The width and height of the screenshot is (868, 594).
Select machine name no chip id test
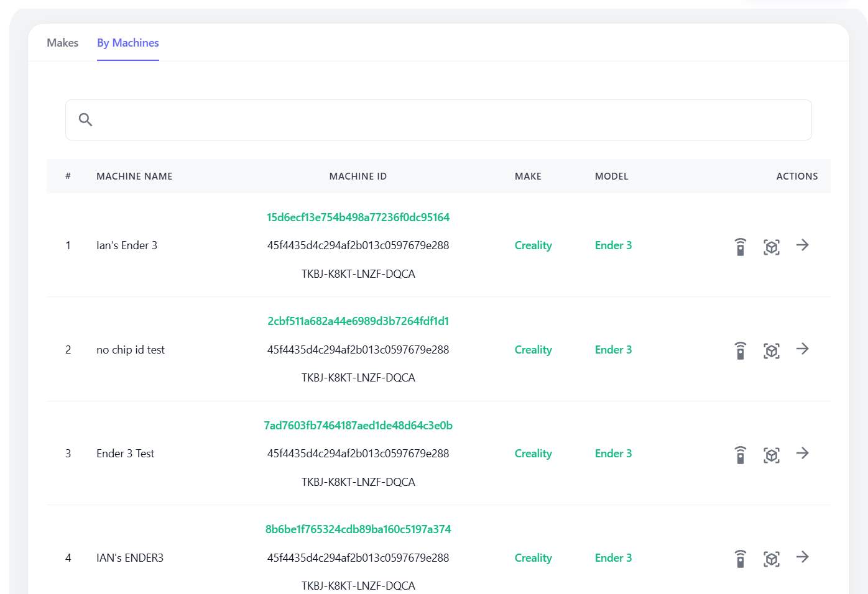pos(131,350)
